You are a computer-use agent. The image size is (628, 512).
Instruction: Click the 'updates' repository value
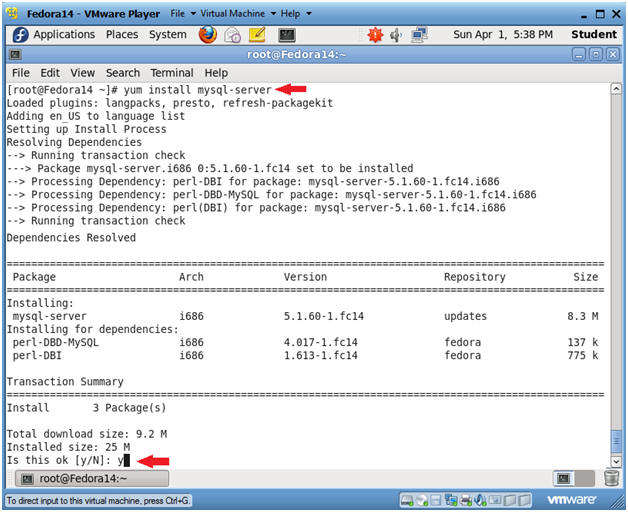tap(465, 316)
